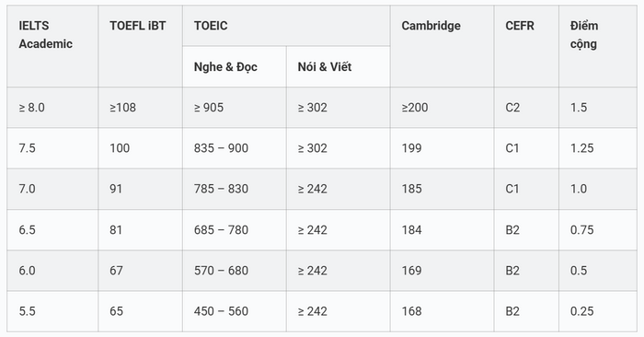The height and width of the screenshot is (337, 644).
Task: Select the 570 – 680 TOEIC range cell
Action: pyautogui.click(x=235, y=271)
